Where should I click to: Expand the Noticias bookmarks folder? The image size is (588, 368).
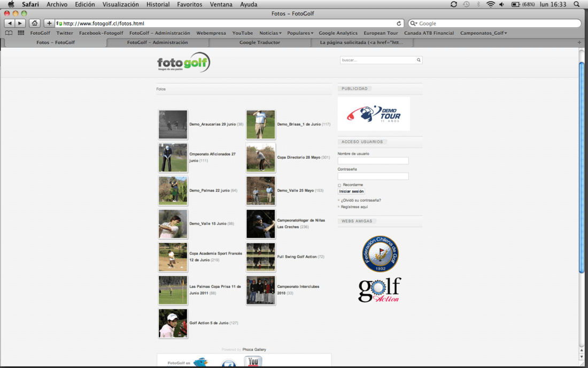270,33
